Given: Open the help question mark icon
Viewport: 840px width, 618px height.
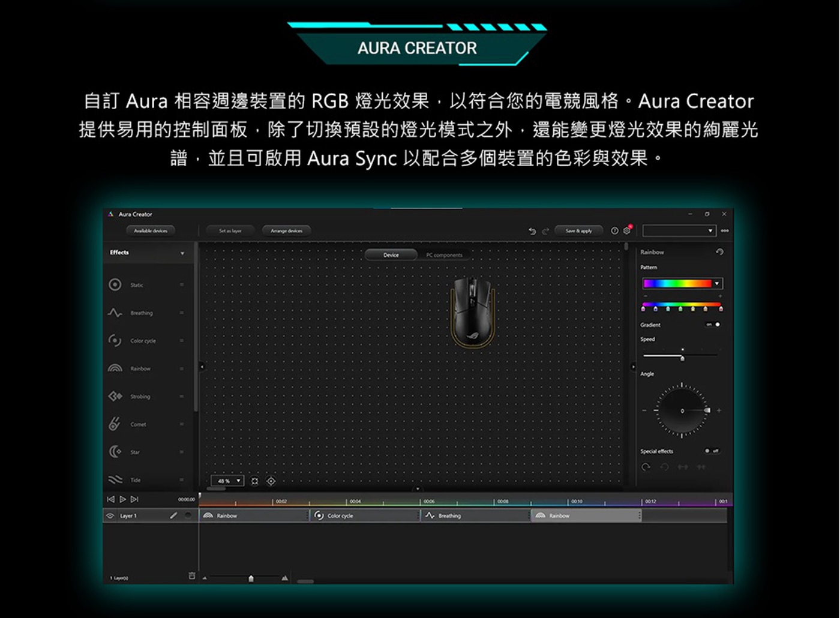Looking at the screenshot, I should [614, 230].
